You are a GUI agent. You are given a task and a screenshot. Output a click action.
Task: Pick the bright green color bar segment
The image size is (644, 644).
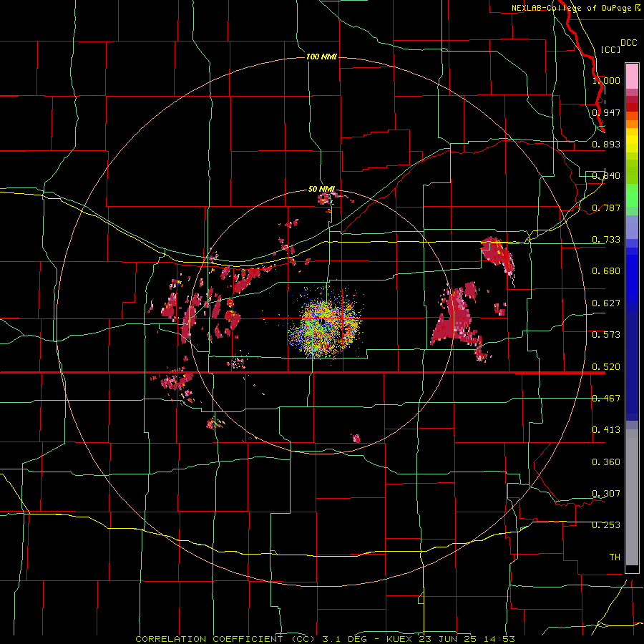pos(632,195)
